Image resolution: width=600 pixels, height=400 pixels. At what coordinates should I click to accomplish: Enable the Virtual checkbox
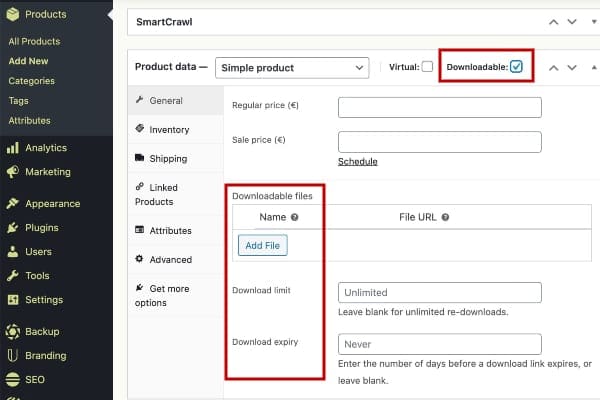click(x=427, y=67)
